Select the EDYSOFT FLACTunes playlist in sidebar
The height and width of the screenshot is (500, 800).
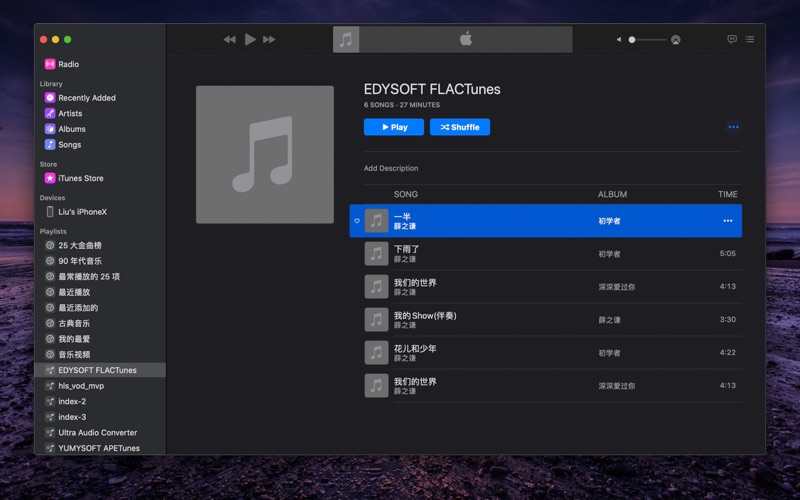click(x=100, y=370)
